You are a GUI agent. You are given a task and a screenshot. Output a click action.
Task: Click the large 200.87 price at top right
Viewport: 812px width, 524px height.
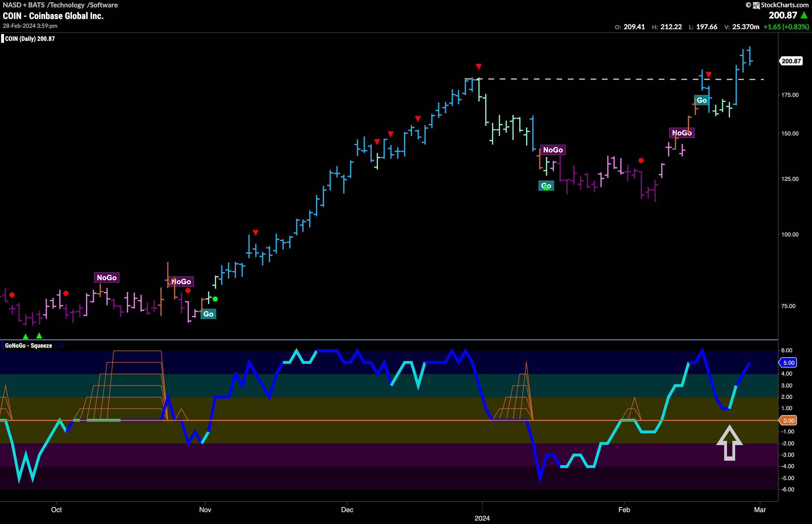pyautogui.click(x=783, y=15)
